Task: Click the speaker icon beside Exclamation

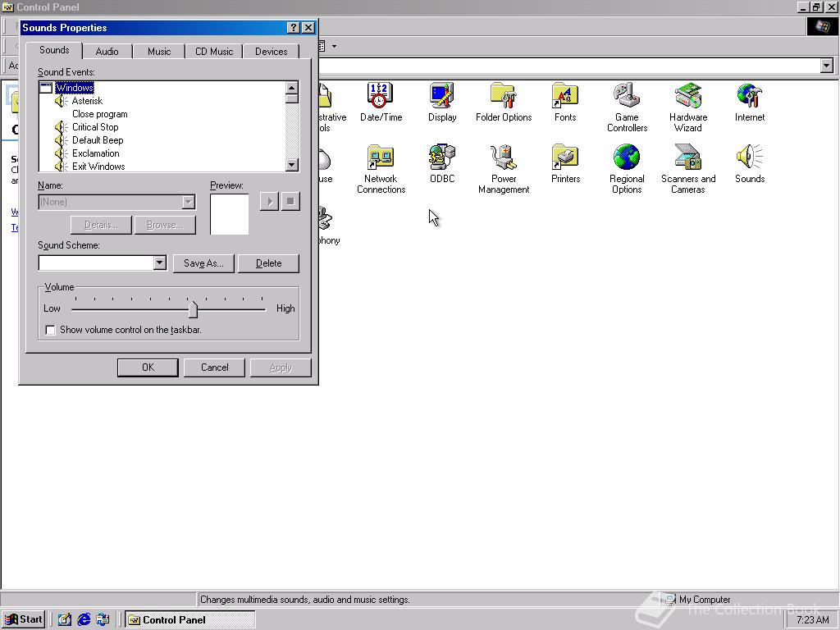Action: [x=61, y=153]
